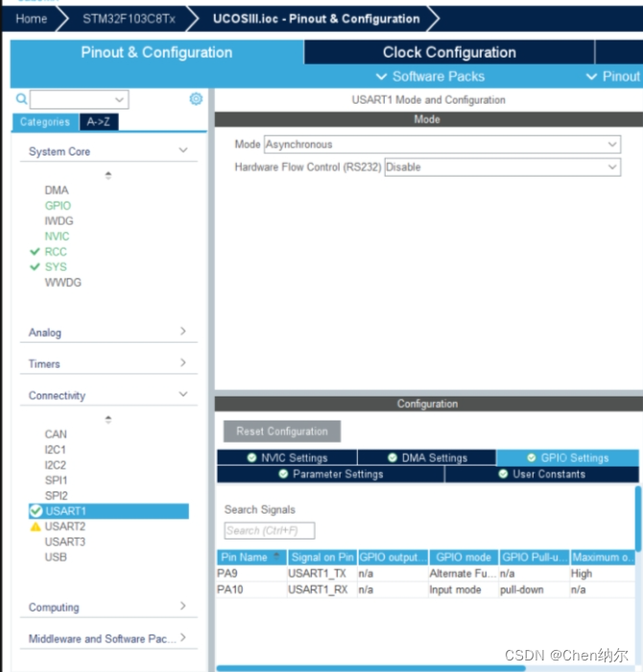Screen dimensions: 643x672
Task: Select Pinout & Configuration tab
Action: click(156, 52)
